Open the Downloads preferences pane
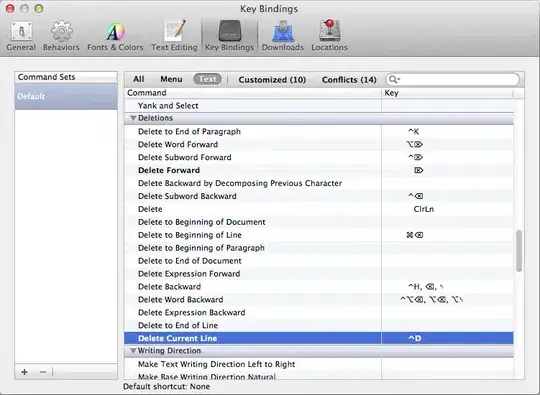The image size is (540, 395). click(283, 36)
